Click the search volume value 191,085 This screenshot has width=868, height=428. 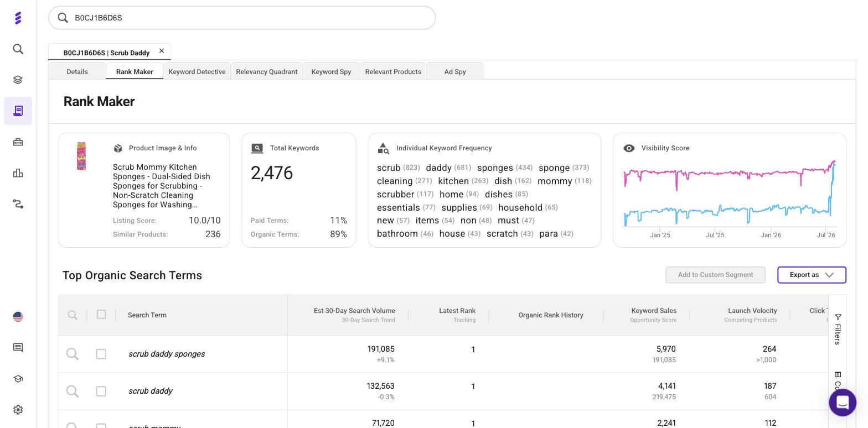click(x=381, y=349)
